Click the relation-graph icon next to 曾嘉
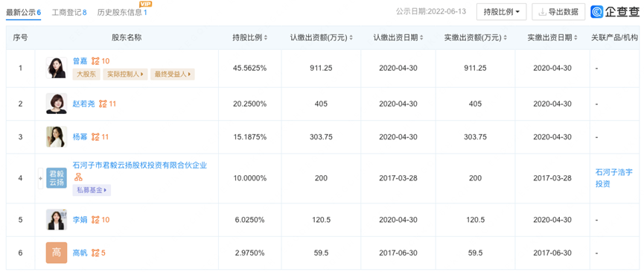 point(96,61)
